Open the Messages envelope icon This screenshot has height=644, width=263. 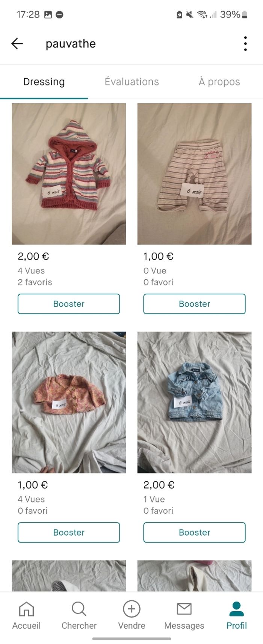184,609
